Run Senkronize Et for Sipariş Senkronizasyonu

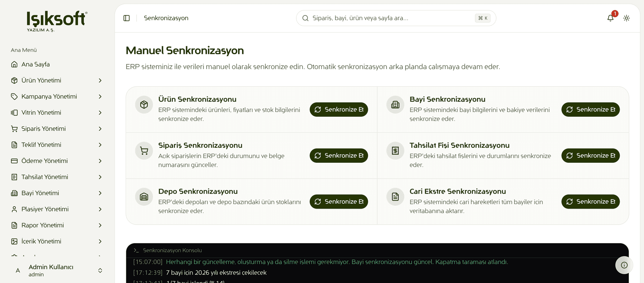tap(339, 156)
